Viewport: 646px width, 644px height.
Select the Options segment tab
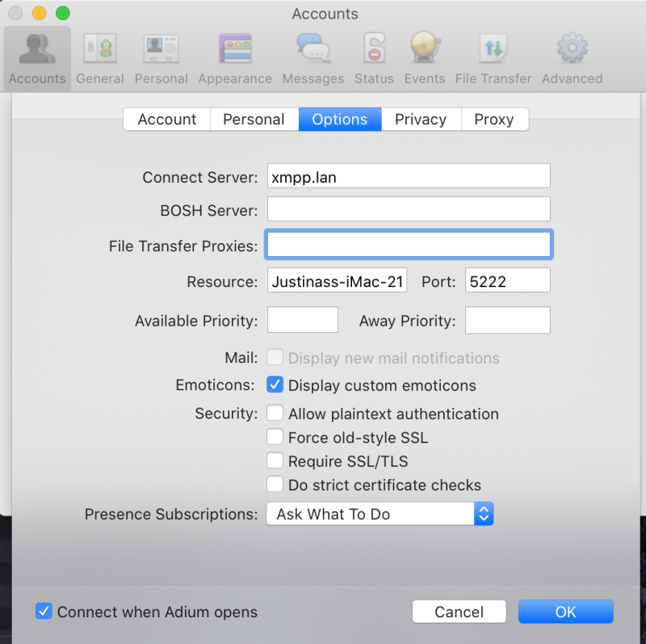[340, 120]
